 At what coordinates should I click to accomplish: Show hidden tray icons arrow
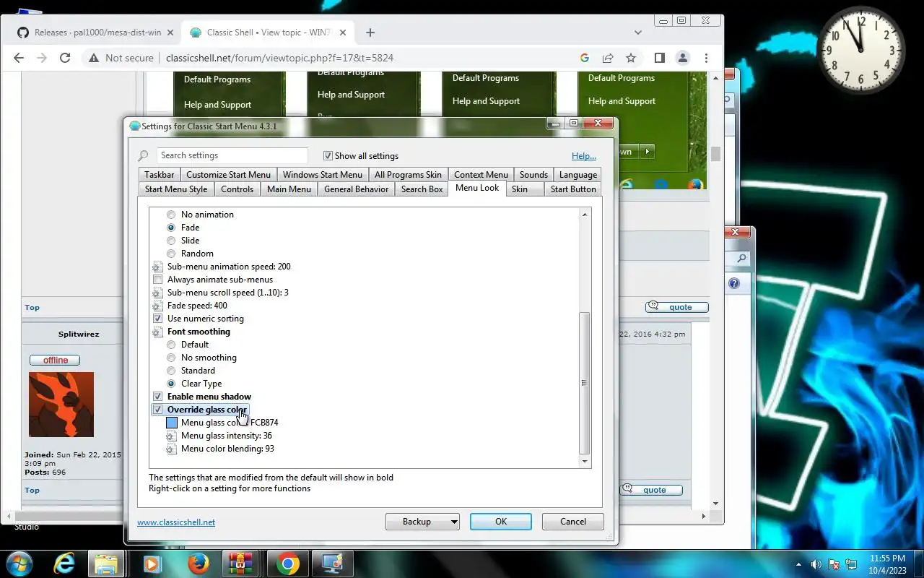point(798,564)
